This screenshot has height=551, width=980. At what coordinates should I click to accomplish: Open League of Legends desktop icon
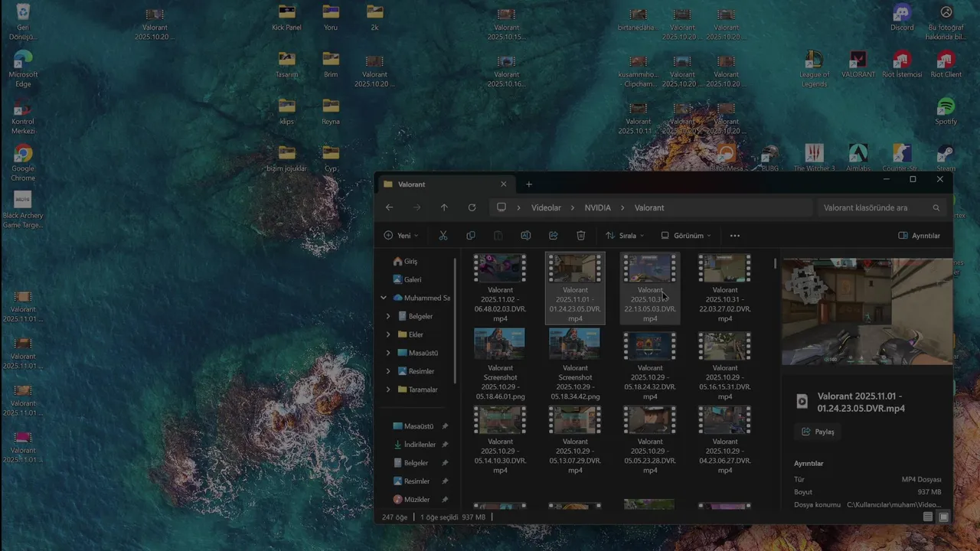point(814,69)
